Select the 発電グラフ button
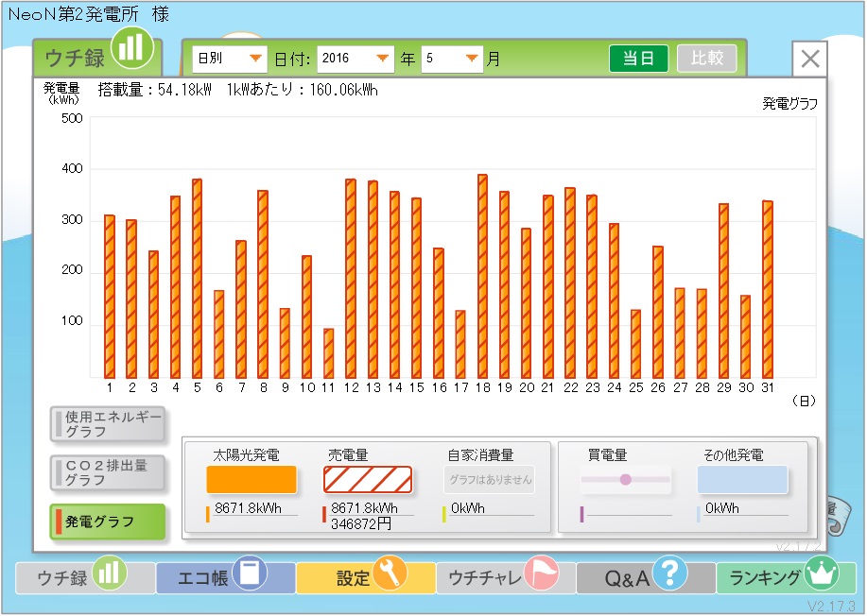Image resolution: width=867 pixels, height=616 pixels. [x=108, y=522]
